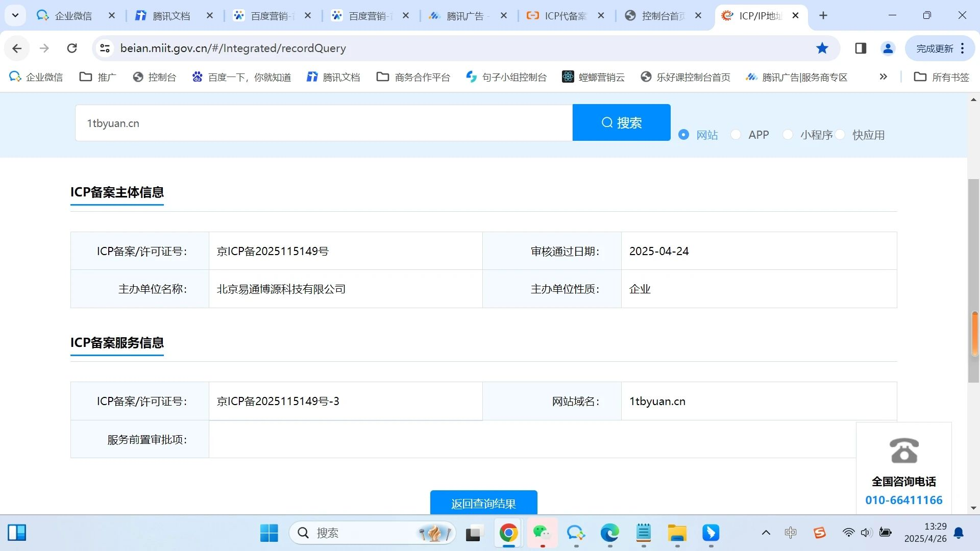The height and width of the screenshot is (551, 980).
Task: Click the site information icon next to the URL
Action: click(105, 48)
